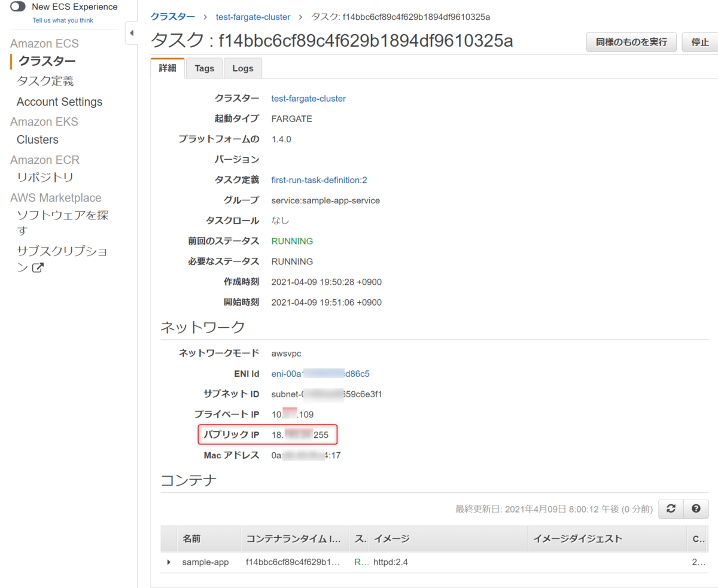Open the test-fargate-cluster link
Image resolution: width=718 pixels, height=588 pixels.
coord(252,17)
